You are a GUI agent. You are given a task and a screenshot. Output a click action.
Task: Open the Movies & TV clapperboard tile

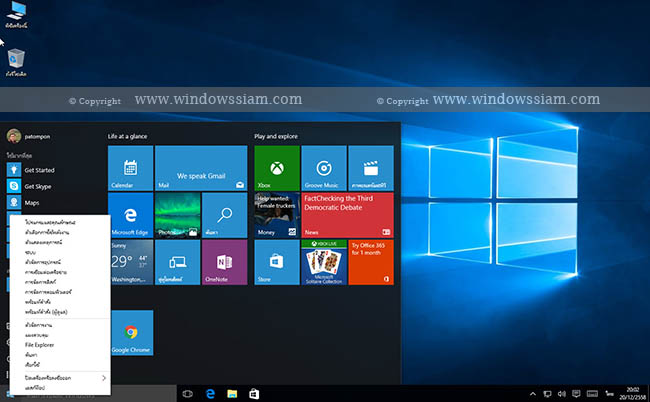pyautogui.click(x=371, y=168)
